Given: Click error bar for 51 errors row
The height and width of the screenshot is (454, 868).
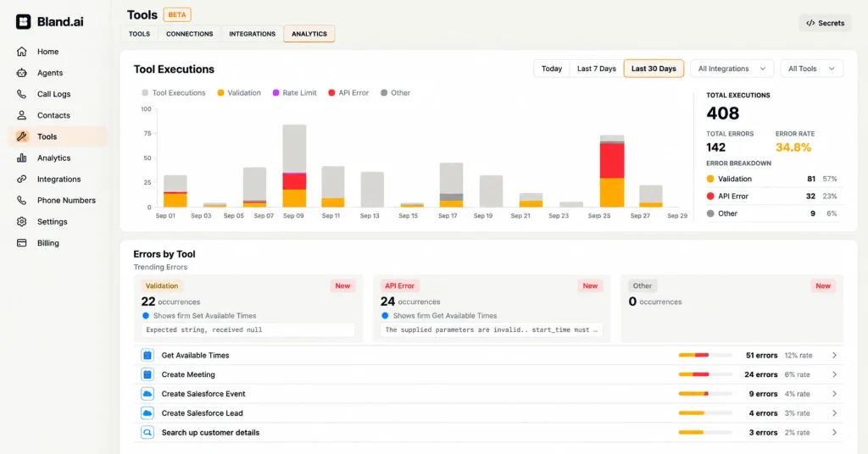Looking at the screenshot, I should point(705,356).
